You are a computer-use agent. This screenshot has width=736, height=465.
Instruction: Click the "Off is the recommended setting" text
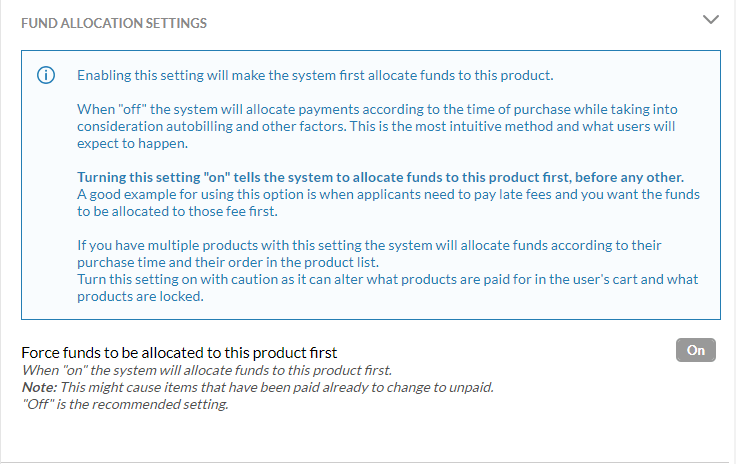click(125, 404)
